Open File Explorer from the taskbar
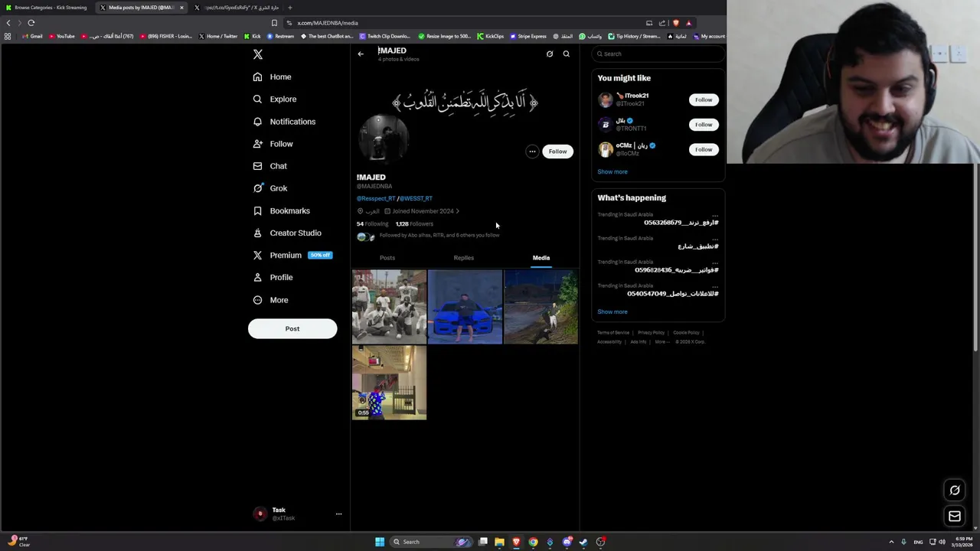Viewport: 980px width, 551px height. [499, 542]
